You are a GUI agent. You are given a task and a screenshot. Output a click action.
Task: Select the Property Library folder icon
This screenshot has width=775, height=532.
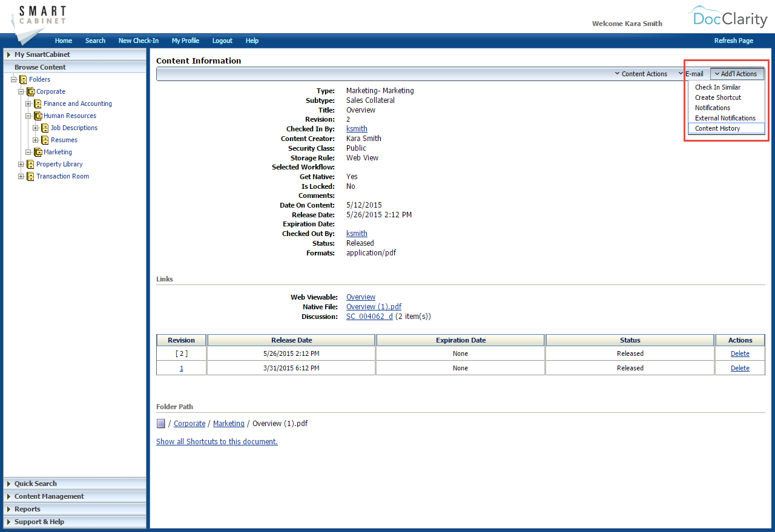tap(30, 164)
